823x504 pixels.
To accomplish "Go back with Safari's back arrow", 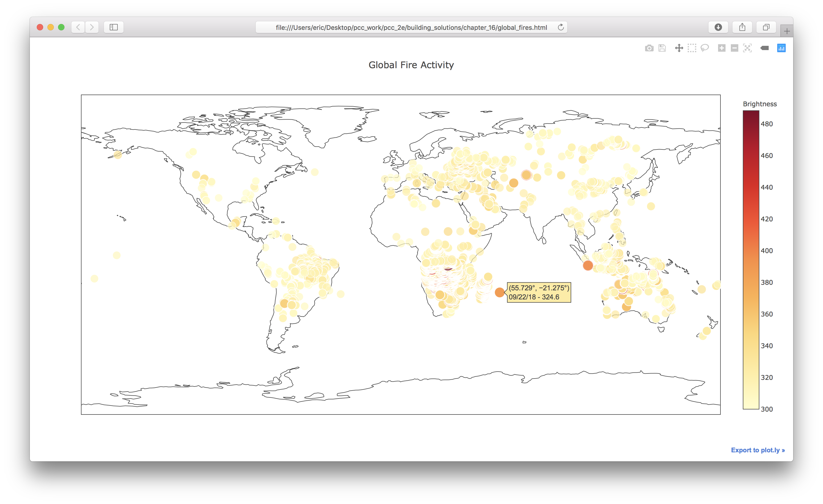I will (x=78, y=27).
